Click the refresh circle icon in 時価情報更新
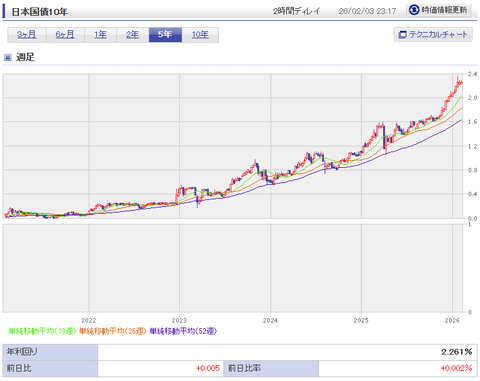This screenshot has height=381, width=480. point(414,10)
